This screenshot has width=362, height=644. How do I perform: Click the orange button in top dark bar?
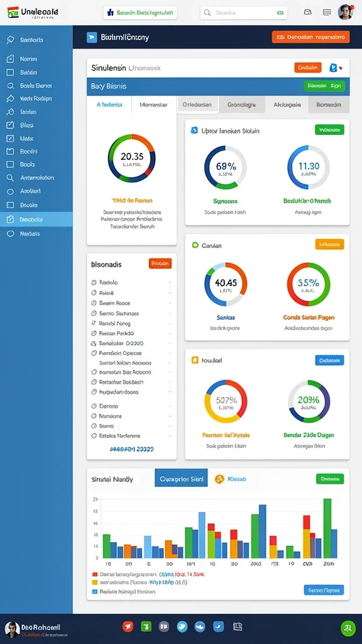tap(310, 37)
